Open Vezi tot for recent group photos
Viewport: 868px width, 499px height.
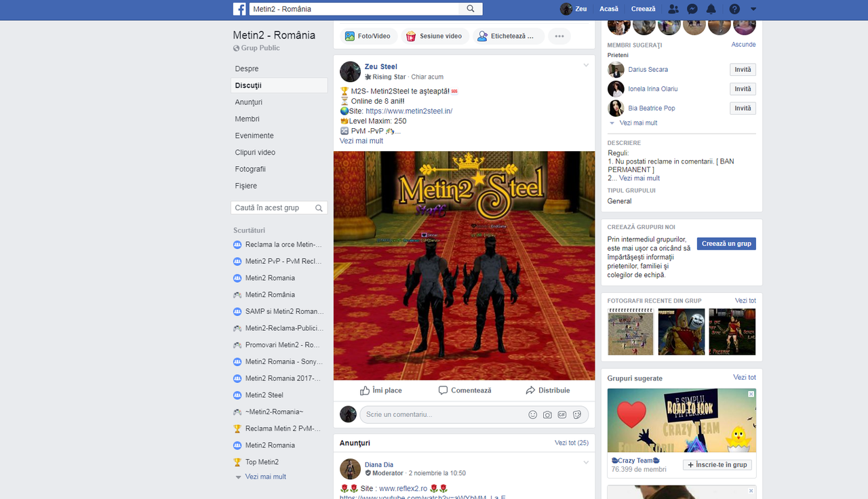point(745,300)
